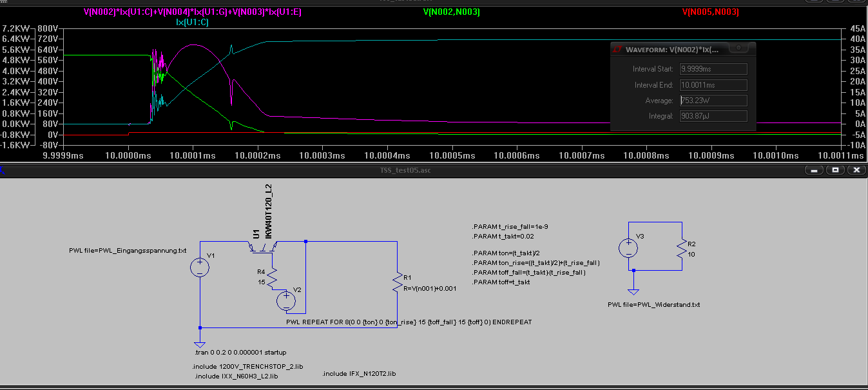868x390 pixels.
Task: Select voltage source V1 symbol
Action: pyautogui.click(x=200, y=266)
